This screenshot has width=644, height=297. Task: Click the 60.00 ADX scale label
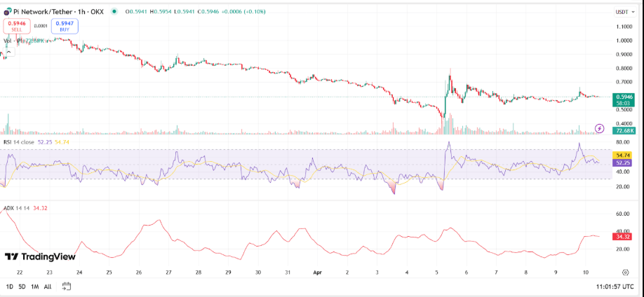click(x=623, y=214)
